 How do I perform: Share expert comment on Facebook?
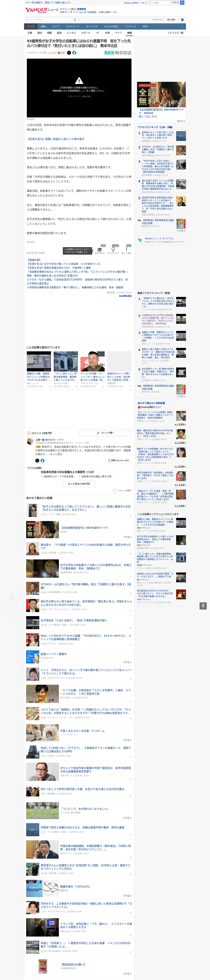coord(43,461)
